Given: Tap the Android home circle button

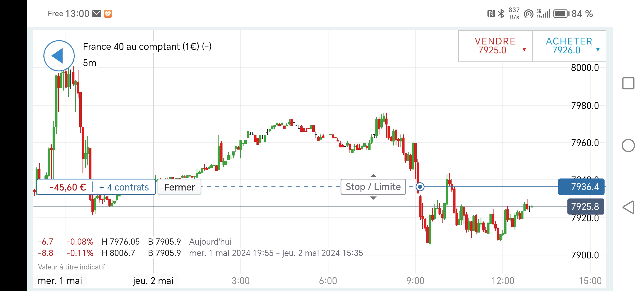Looking at the screenshot, I should coord(628,145).
